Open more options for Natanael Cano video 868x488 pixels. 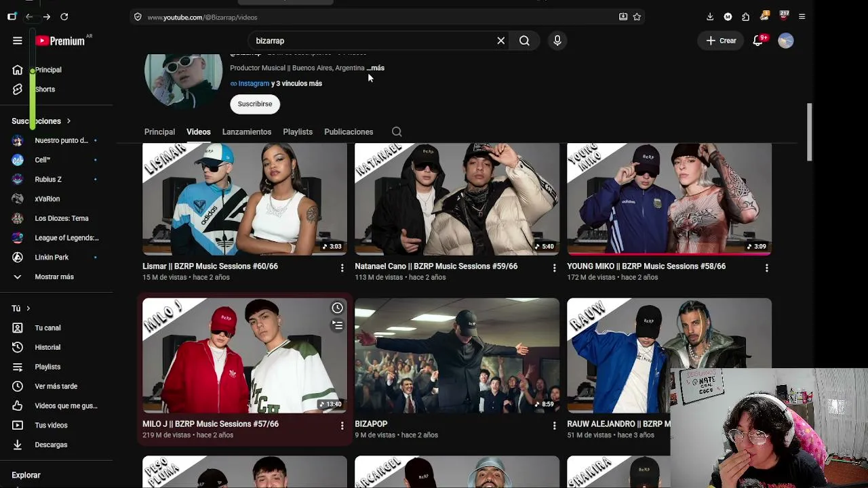(x=554, y=268)
